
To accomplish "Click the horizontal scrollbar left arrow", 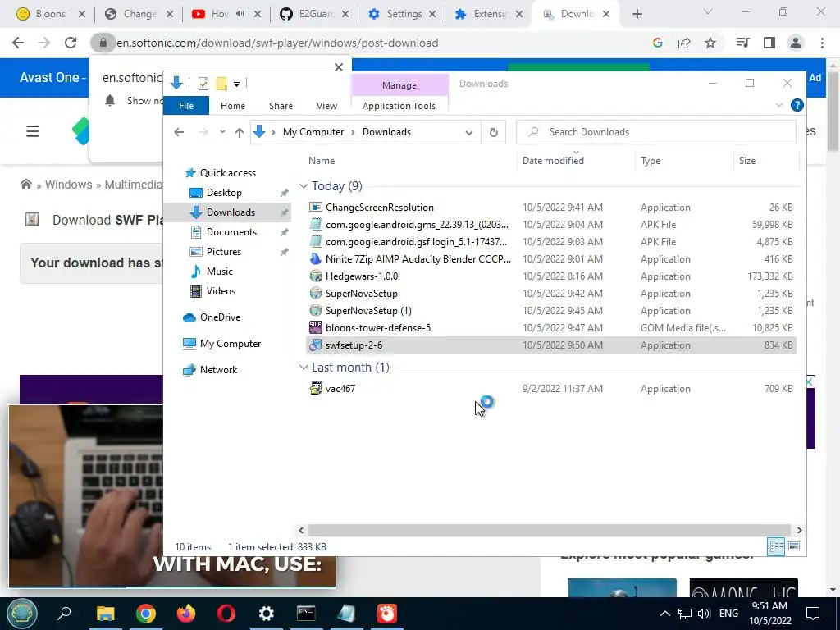I will [x=301, y=531].
